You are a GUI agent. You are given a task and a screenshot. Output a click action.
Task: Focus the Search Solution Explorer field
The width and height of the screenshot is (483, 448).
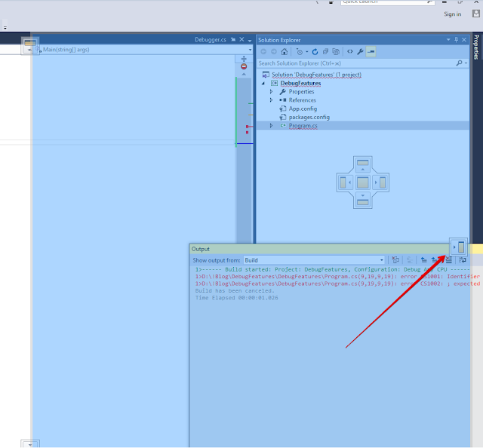[x=356, y=63]
